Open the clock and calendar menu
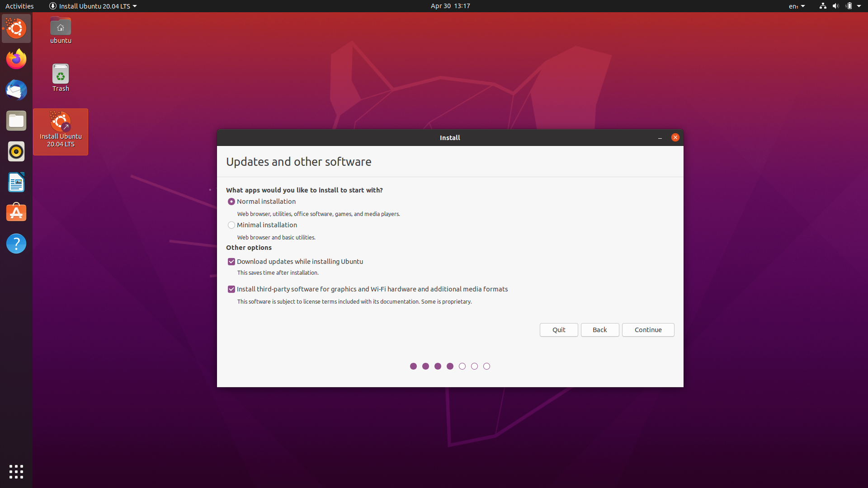The height and width of the screenshot is (488, 868). [x=450, y=6]
